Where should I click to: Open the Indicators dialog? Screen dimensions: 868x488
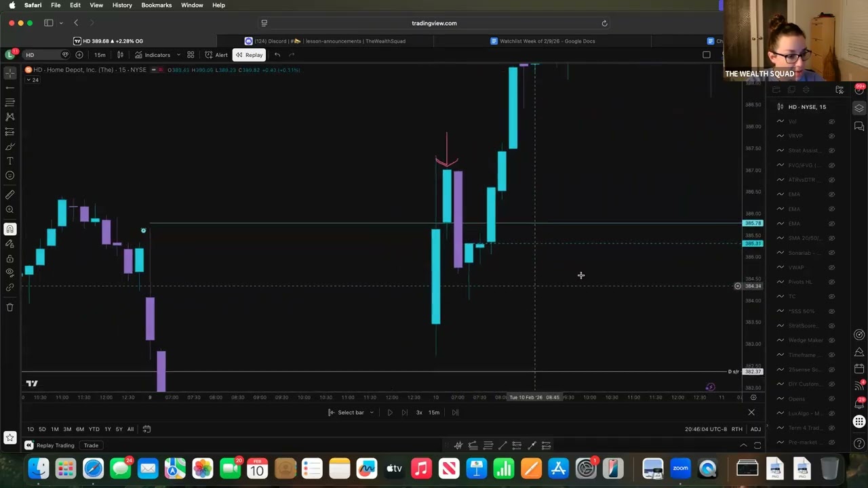pyautogui.click(x=153, y=55)
